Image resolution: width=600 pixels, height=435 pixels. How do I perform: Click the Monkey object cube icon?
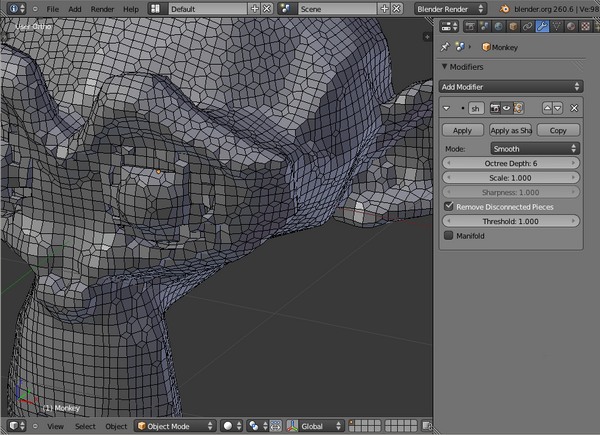click(x=486, y=47)
